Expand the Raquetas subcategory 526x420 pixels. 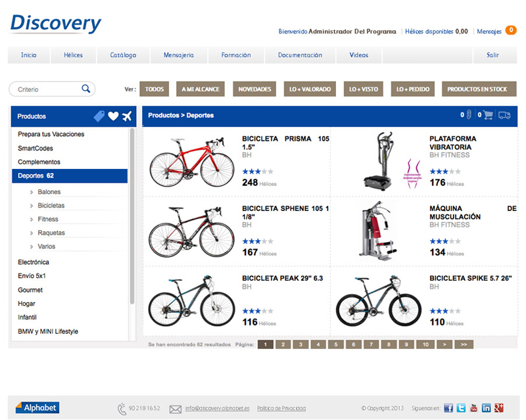coord(51,233)
